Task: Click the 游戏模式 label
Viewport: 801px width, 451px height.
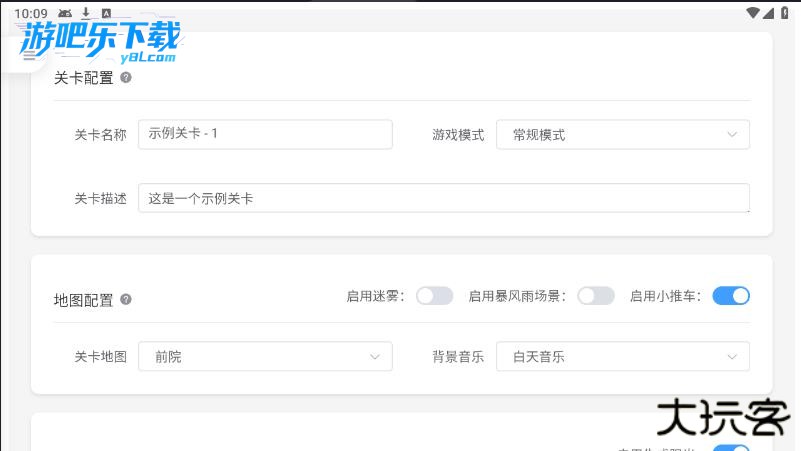Action: point(458,135)
